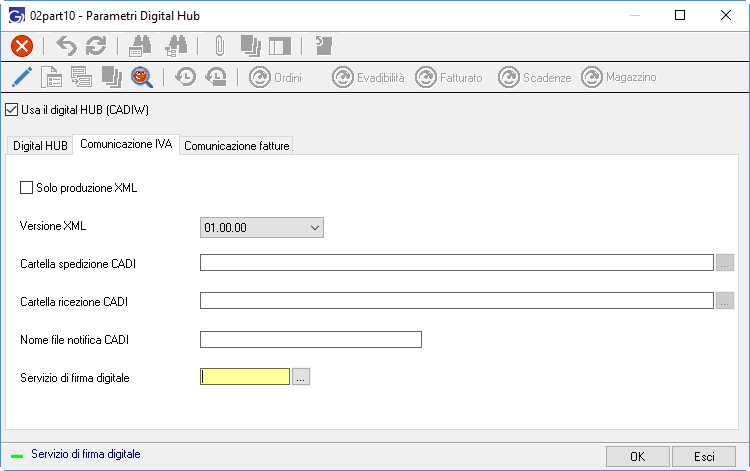
Task: Click the Cartella spedizione CADI input field
Action: tap(457, 263)
